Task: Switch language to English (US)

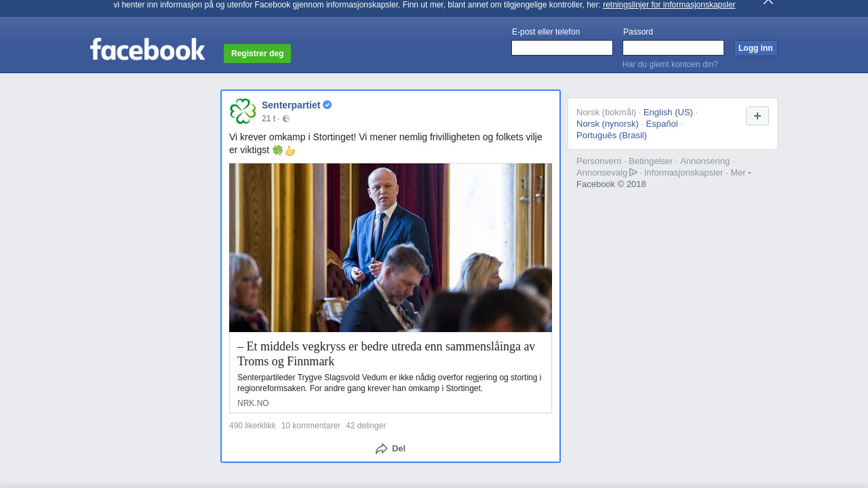Action: pos(668,113)
